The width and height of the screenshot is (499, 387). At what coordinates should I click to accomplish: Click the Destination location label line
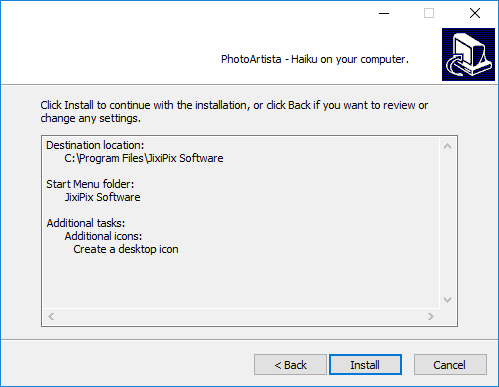pyautogui.click(x=95, y=145)
